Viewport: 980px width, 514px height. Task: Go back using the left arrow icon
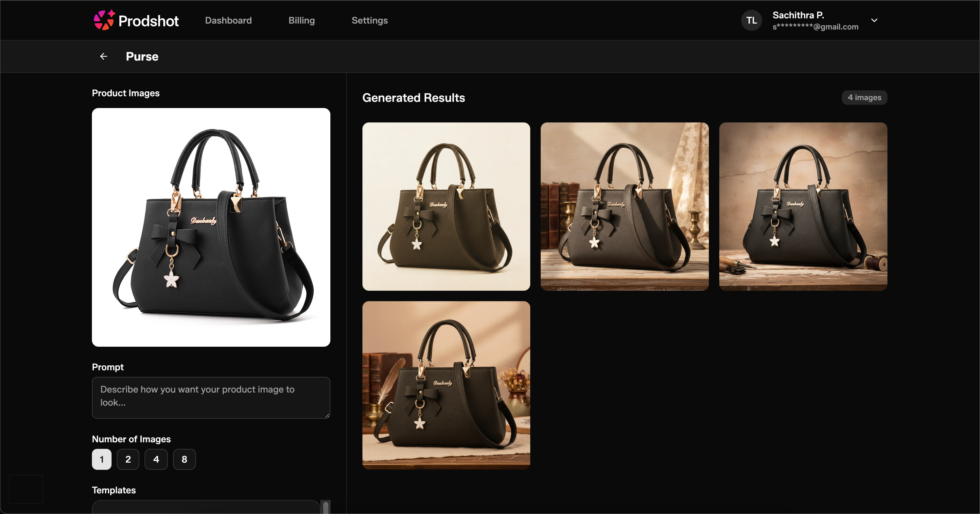[x=103, y=56]
